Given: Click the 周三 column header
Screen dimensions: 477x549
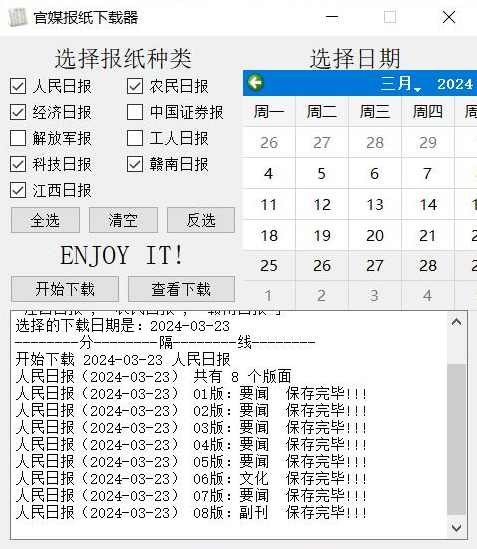Looking at the screenshot, I should coord(375,112).
